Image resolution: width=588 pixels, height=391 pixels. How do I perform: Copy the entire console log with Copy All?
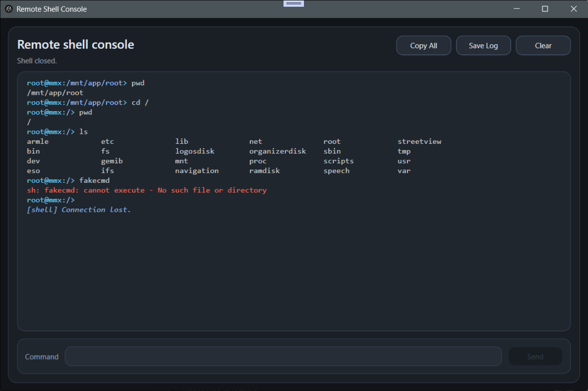coord(423,45)
